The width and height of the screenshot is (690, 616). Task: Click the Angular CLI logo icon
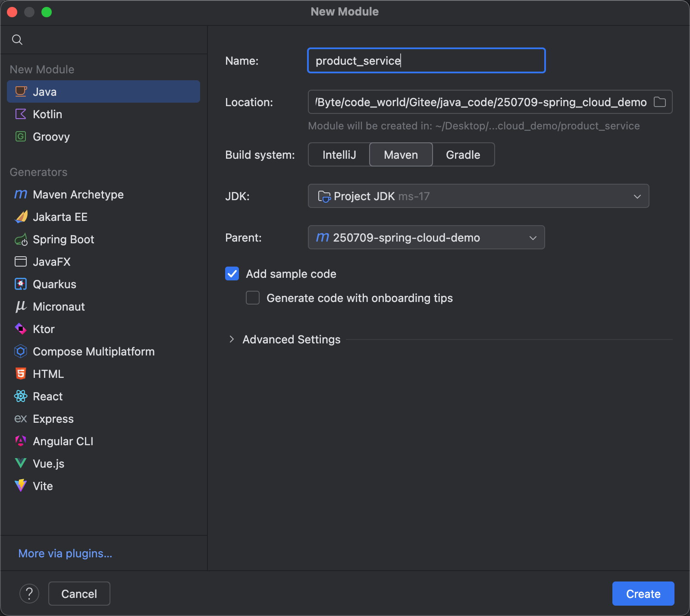point(21,441)
